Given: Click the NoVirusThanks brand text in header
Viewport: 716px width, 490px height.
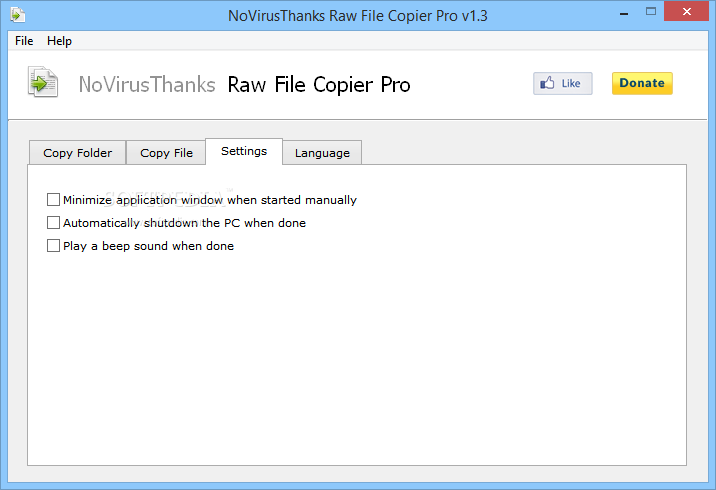Looking at the screenshot, I should (x=147, y=85).
